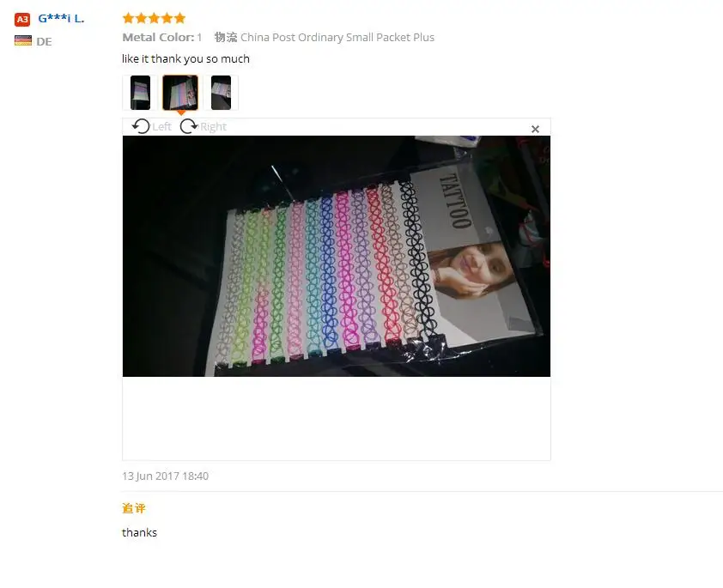
Task: Click the third rating star
Action: point(154,18)
